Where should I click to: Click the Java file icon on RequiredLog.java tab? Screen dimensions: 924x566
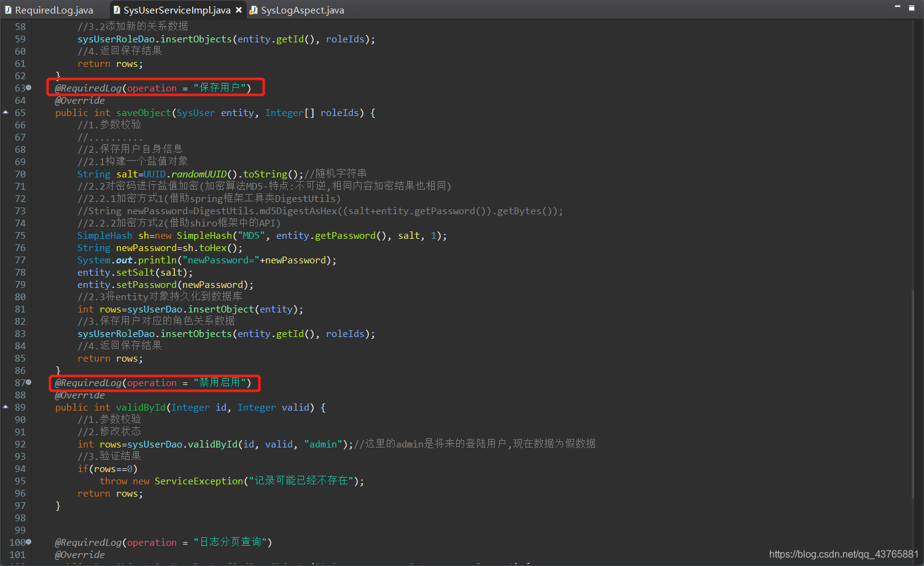8,10
